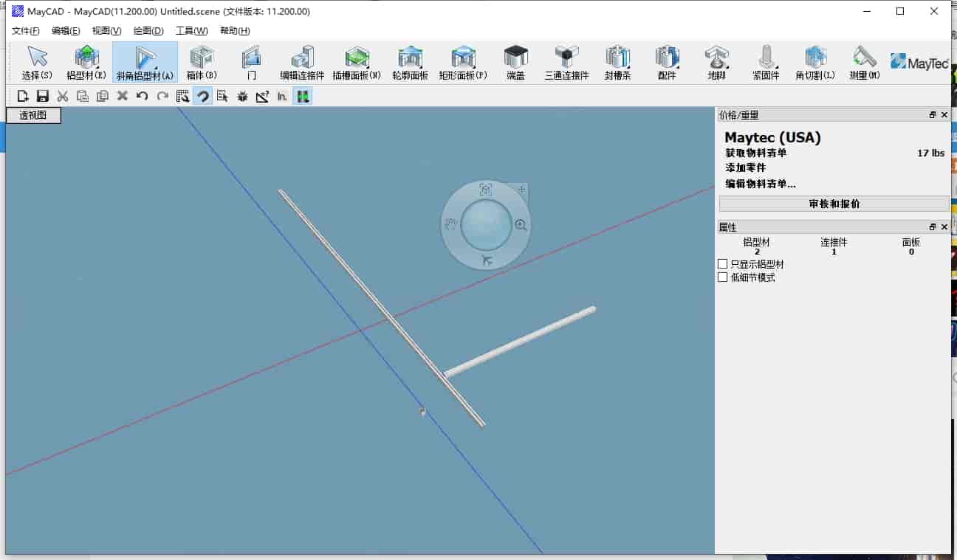The width and height of the screenshot is (957, 560).
Task: Select the 门 door tool
Action: (252, 62)
